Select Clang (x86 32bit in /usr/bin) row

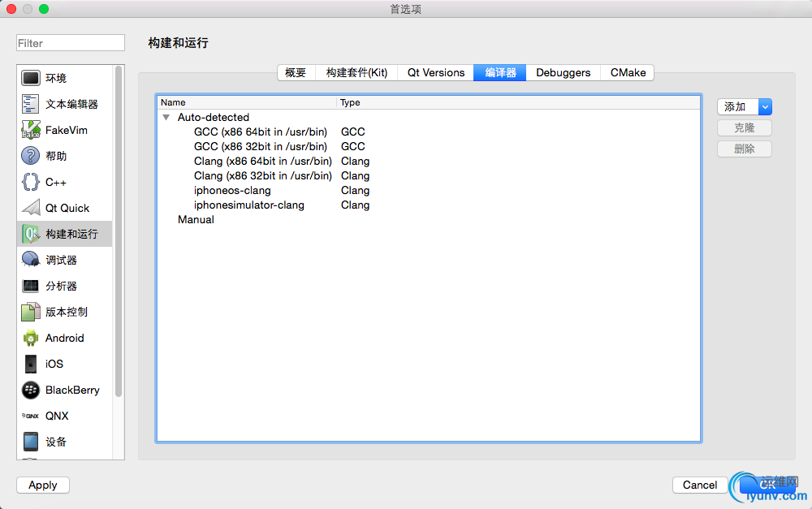428,176
